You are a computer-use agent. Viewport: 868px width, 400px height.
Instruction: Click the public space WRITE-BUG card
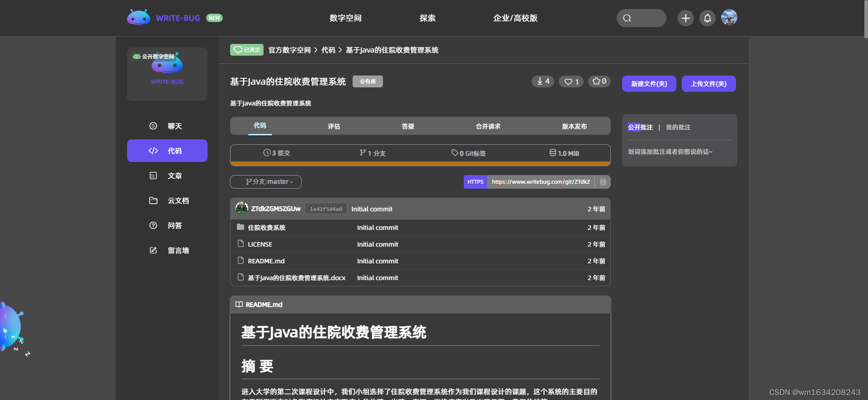point(167,74)
